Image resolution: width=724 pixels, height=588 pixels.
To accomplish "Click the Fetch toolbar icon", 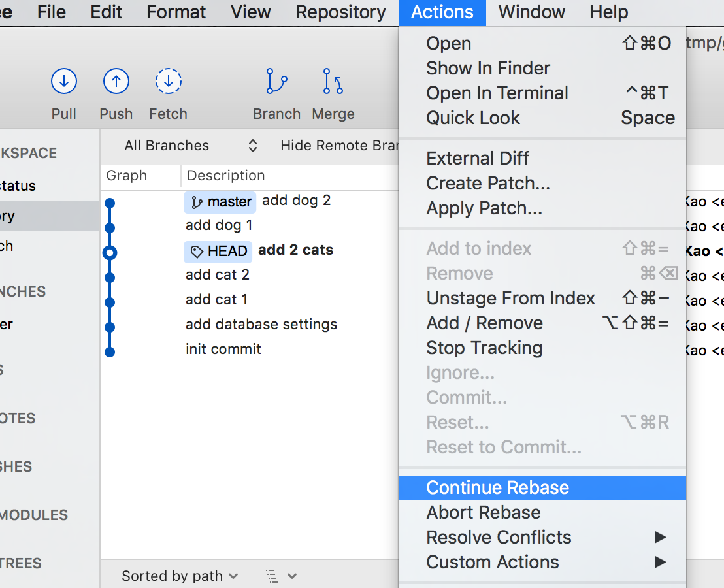I will [x=169, y=82].
